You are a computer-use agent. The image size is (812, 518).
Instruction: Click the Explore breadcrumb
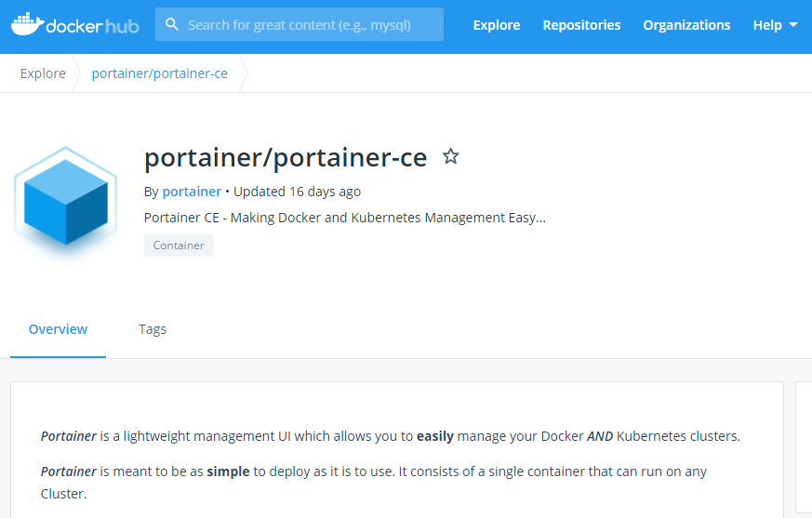(x=43, y=73)
